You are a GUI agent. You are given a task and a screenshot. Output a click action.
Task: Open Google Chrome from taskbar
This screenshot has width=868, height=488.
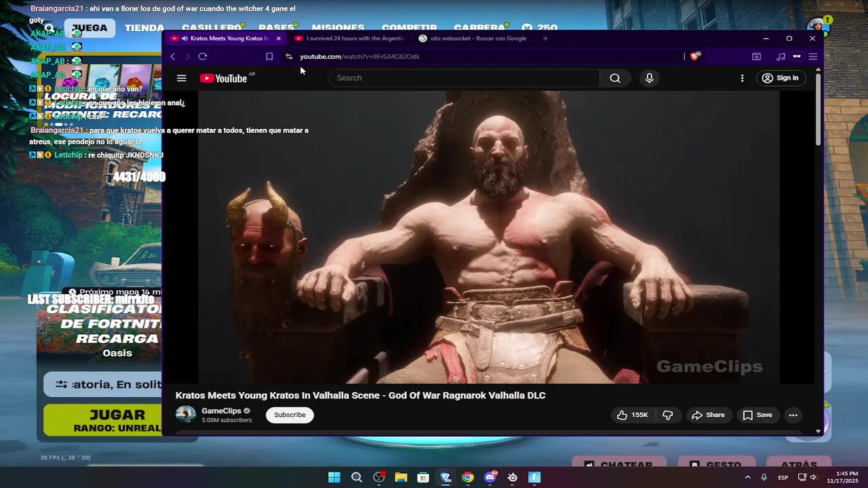(x=468, y=477)
